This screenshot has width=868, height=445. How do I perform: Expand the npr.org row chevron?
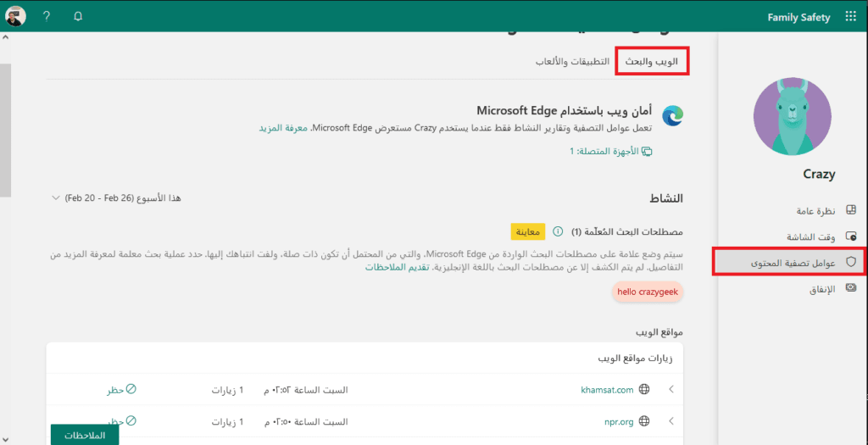coord(671,422)
